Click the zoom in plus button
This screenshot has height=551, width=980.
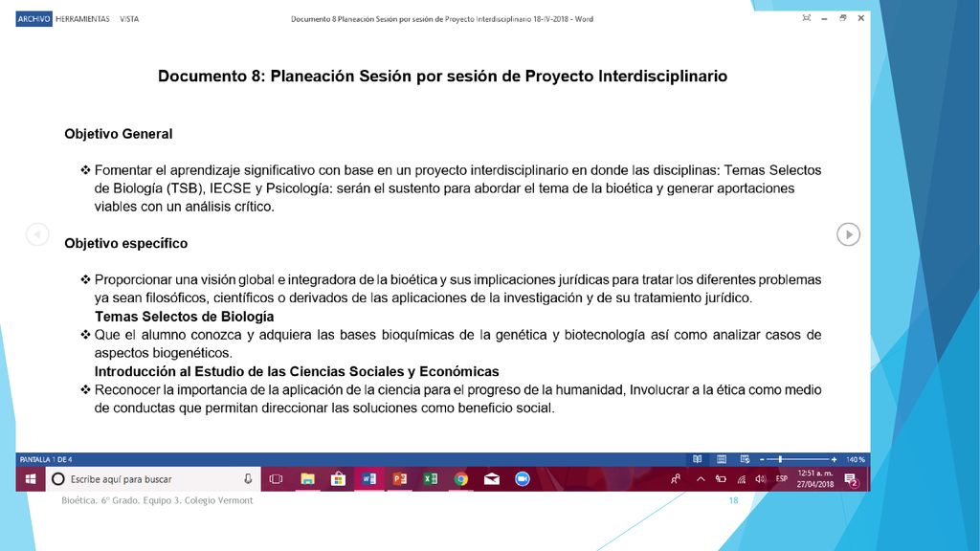(x=834, y=459)
